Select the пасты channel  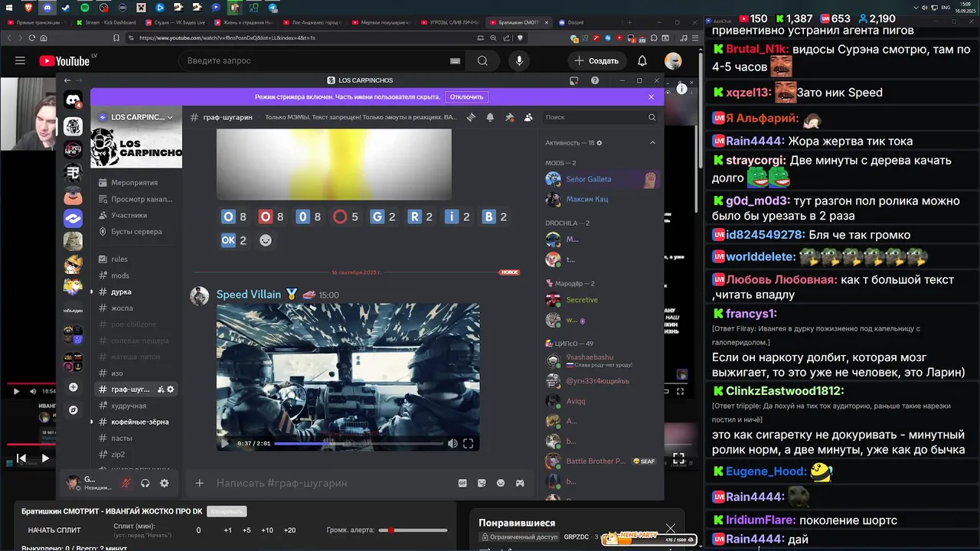[136, 438]
